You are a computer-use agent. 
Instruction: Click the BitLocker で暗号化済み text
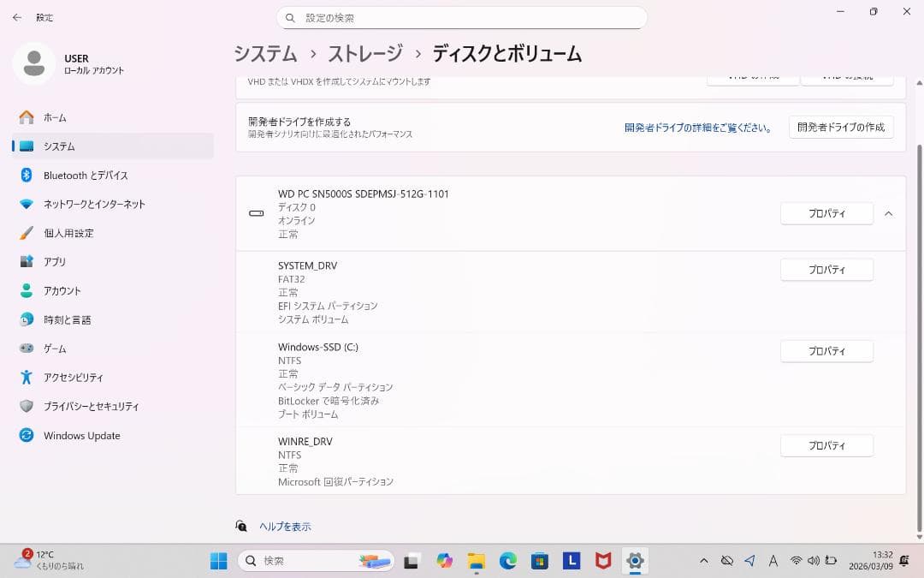329,401
